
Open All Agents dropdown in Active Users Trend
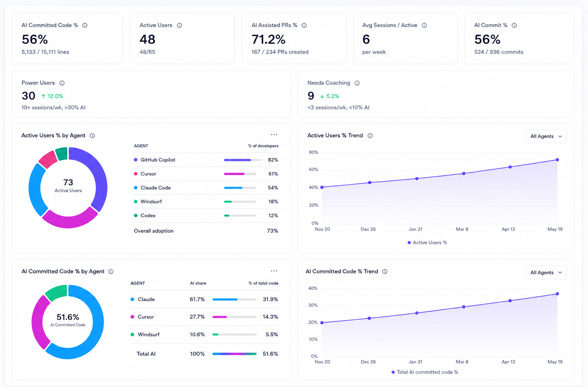[546, 136]
